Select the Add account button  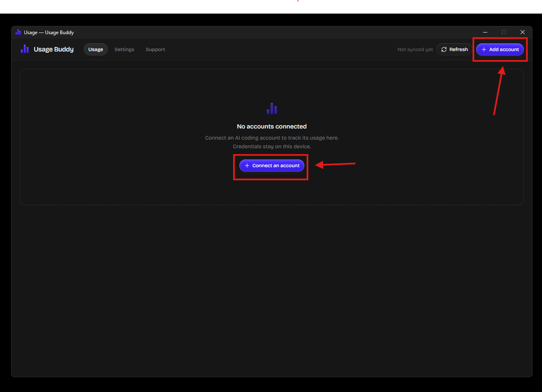(x=500, y=49)
